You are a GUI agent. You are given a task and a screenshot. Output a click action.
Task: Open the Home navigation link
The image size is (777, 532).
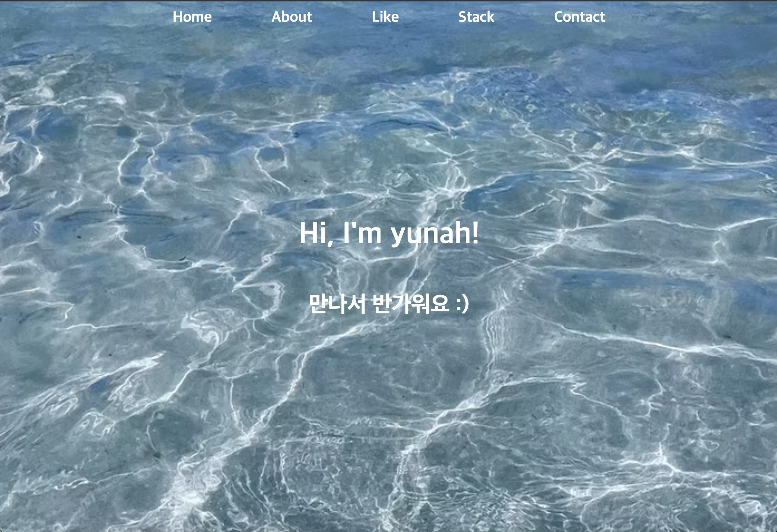tap(192, 17)
